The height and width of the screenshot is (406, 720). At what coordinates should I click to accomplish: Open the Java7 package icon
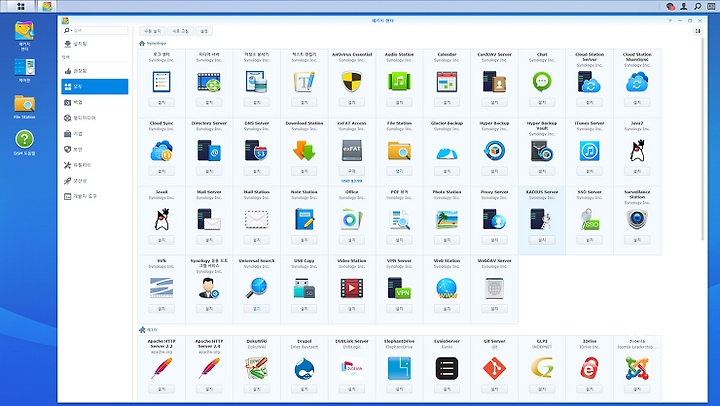[637, 151]
